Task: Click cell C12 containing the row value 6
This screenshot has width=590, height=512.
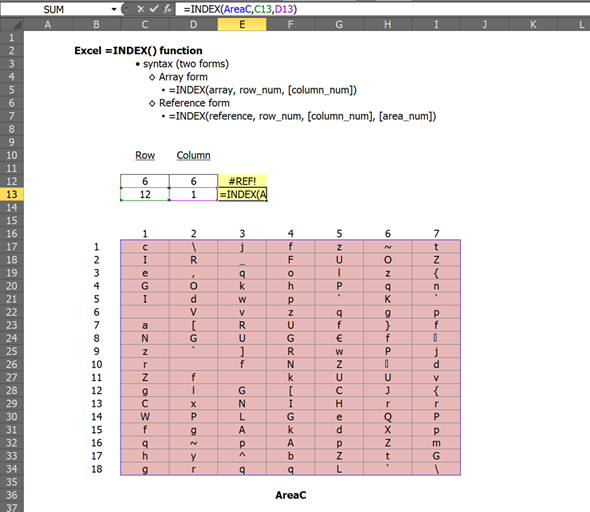Action: point(145,181)
